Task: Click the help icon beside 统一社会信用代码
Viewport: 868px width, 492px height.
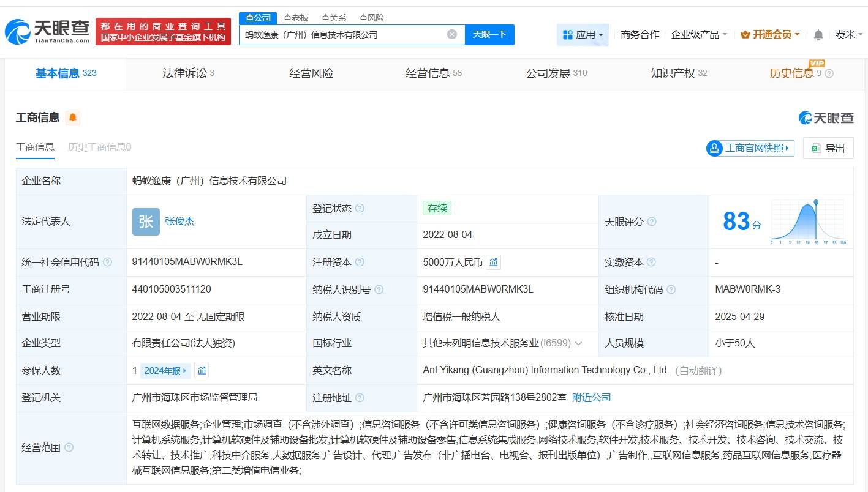Action: tap(107, 262)
